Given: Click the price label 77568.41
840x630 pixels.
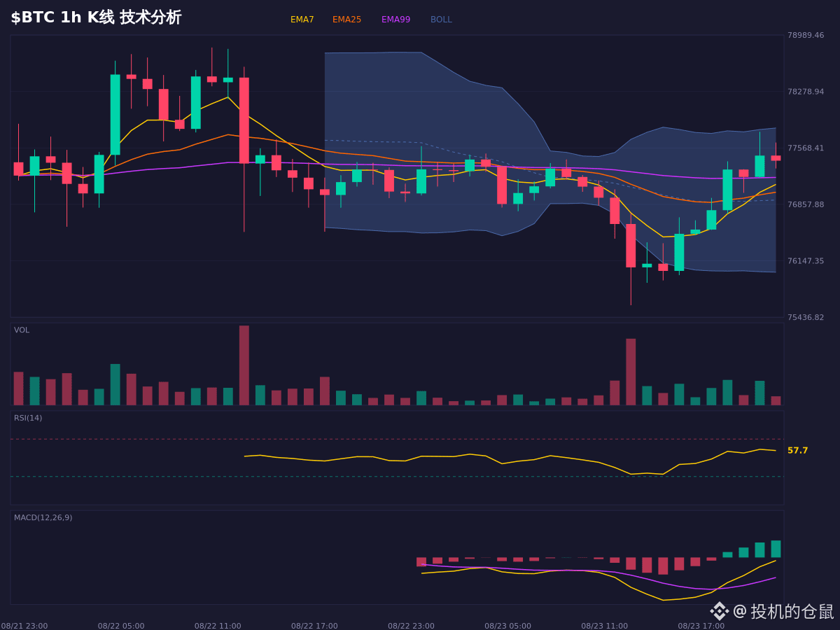Looking at the screenshot, I should 806,148.
